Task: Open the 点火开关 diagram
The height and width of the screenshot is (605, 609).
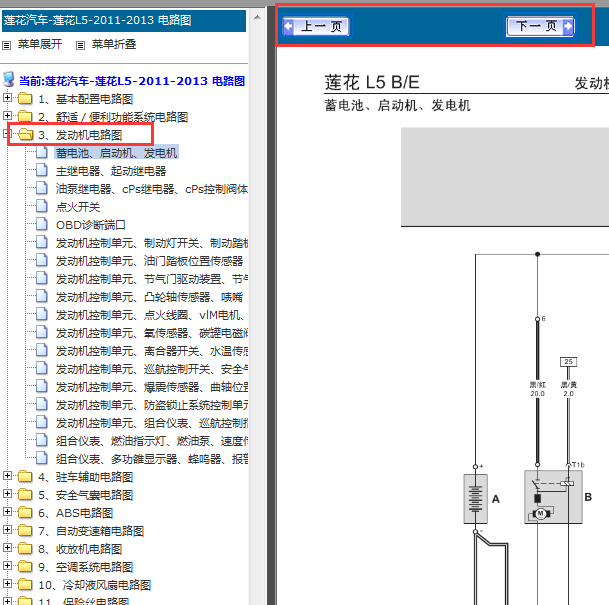Action: 78,207
